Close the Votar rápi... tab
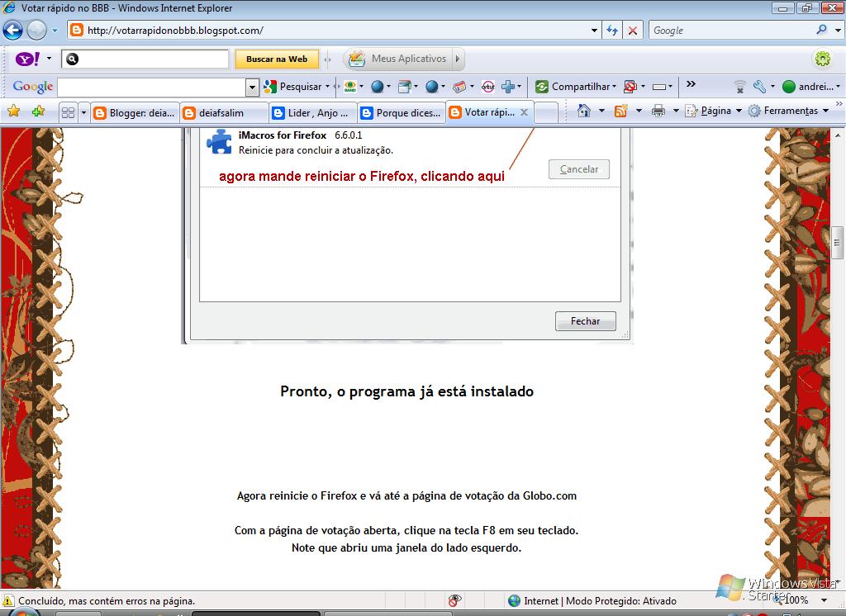This screenshot has width=846, height=616. 524,112
